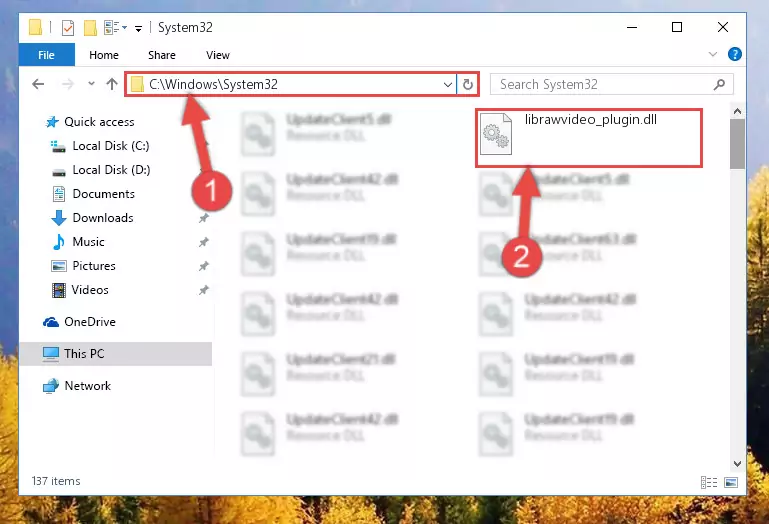Open Local Disk (C:) in sidebar
The image size is (769, 524).
(x=110, y=146)
